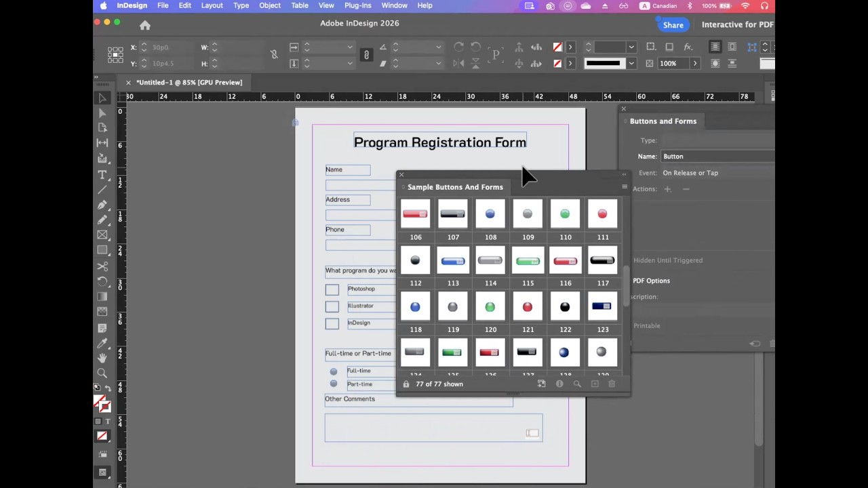868x488 pixels.
Task: Open the Object menu
Action: (269, 5)
